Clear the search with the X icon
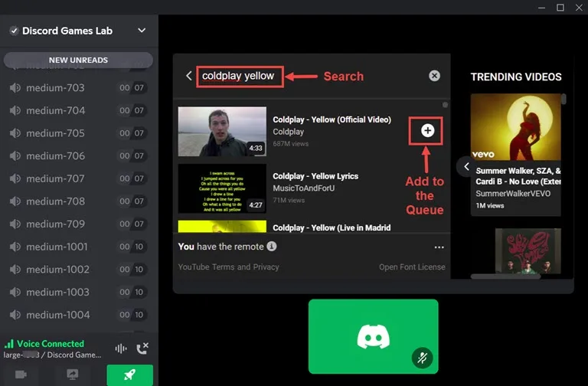 pos(434,76)
